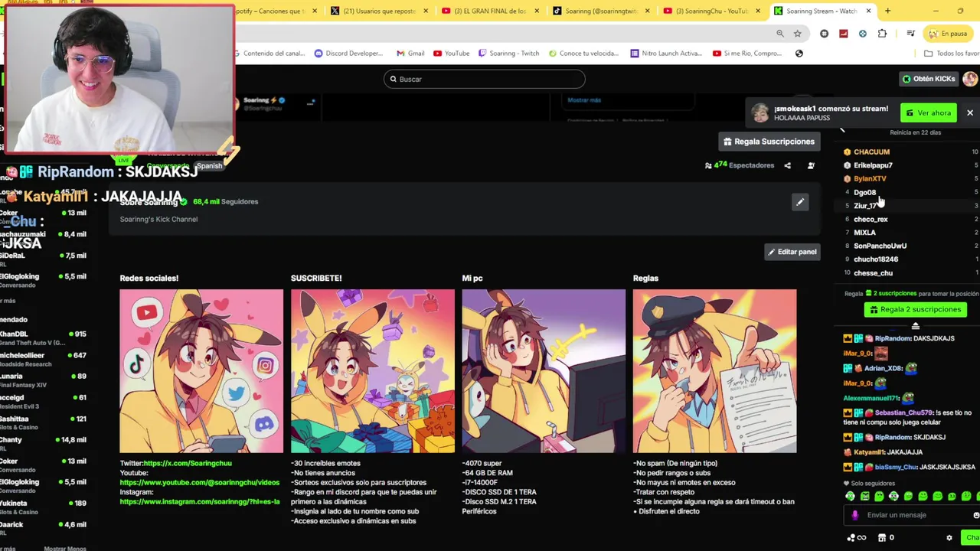Open Lunaria channel in the sidebar

(x=43, y=380)
